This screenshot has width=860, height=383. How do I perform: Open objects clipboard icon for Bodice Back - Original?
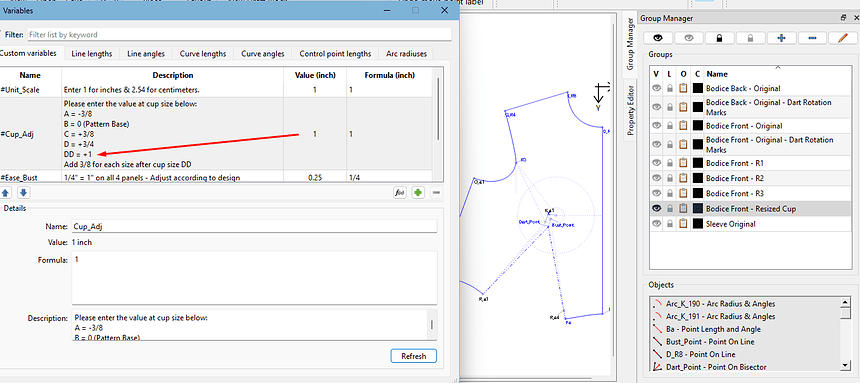683,88
